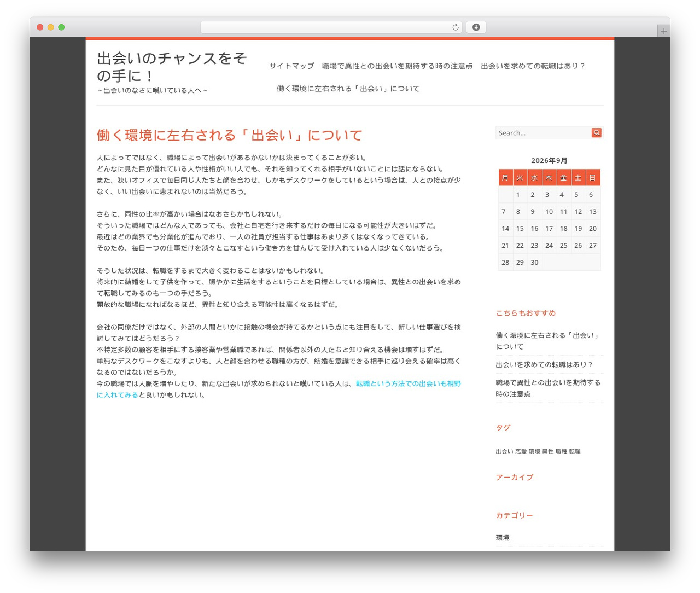Click calendar date 13
Viewport: 700px width, 593px height.
click(x=592, y=212)
